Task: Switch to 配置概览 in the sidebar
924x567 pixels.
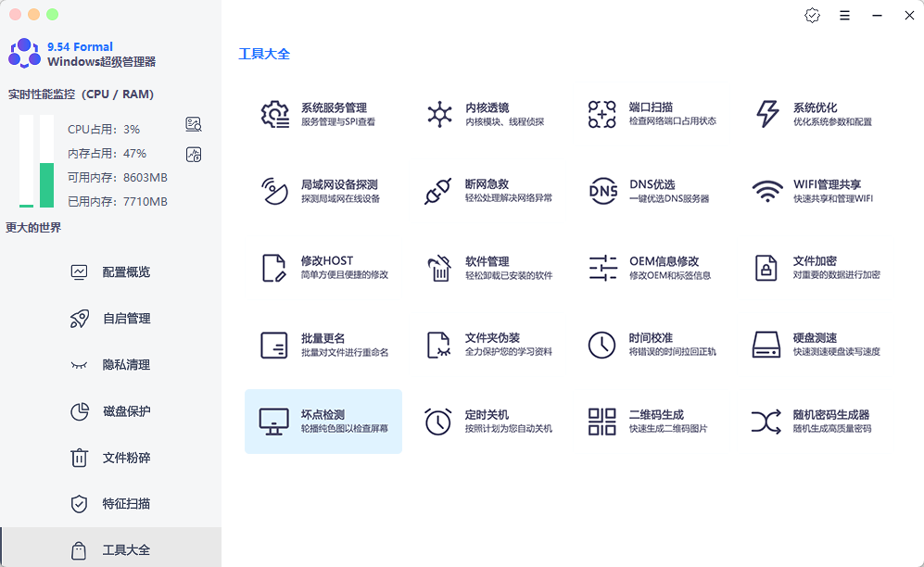Action: tap(111, 272)
